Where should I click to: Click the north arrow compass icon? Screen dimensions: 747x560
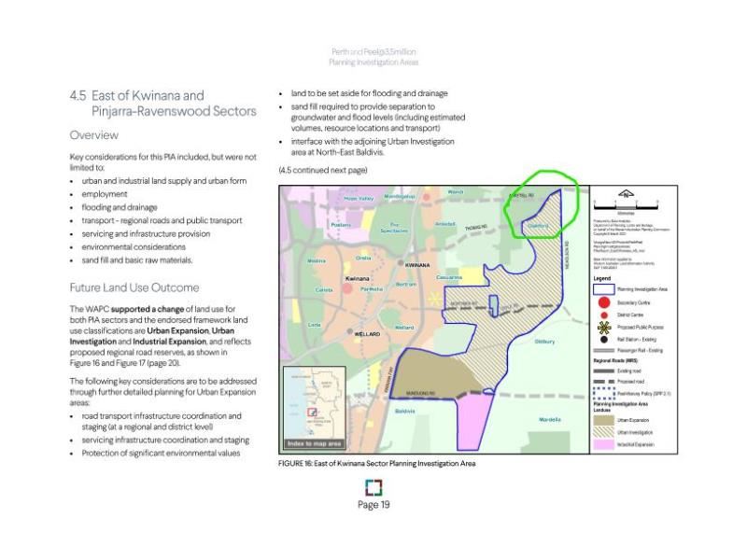(x=626, y=194)
